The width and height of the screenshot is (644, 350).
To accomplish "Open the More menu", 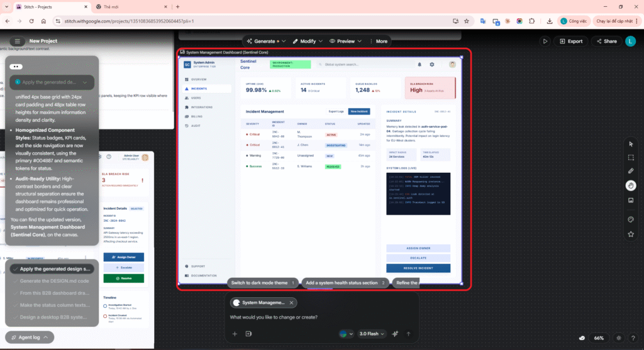I will [377, 41].
